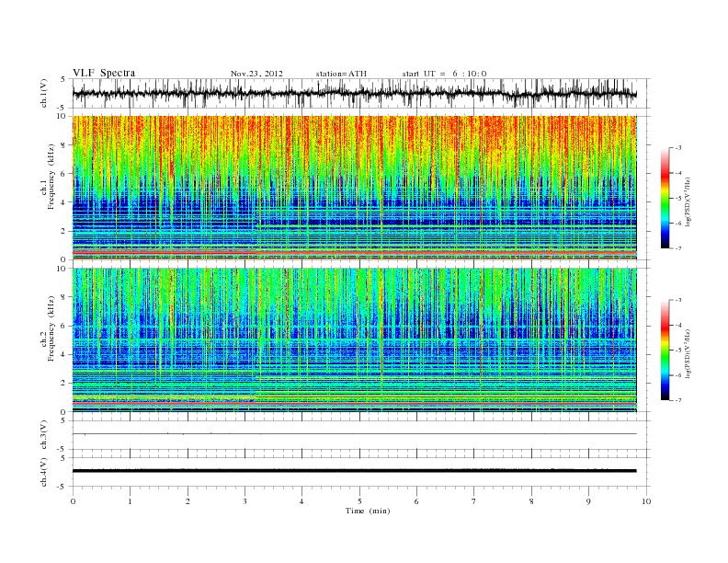
Task: Click the "7" tick label on time axis
Action: point(474,501)
